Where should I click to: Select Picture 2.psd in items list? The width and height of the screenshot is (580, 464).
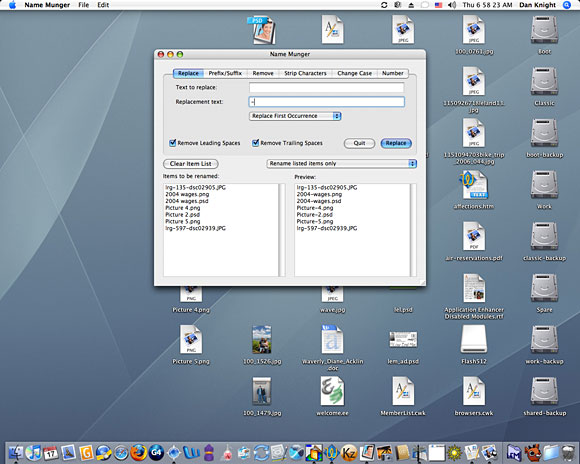click(182, 214)
